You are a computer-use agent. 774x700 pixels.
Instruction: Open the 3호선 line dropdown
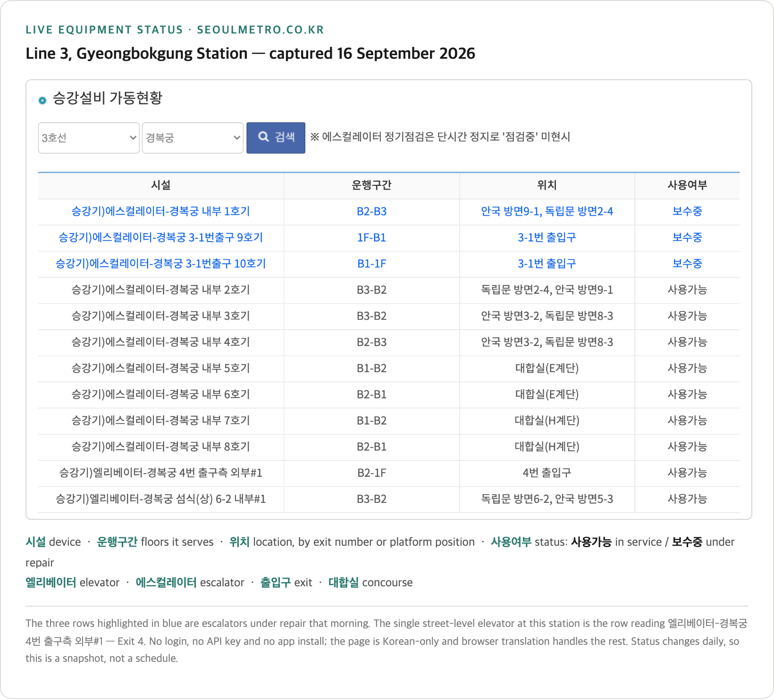click(x=89, y=138)
